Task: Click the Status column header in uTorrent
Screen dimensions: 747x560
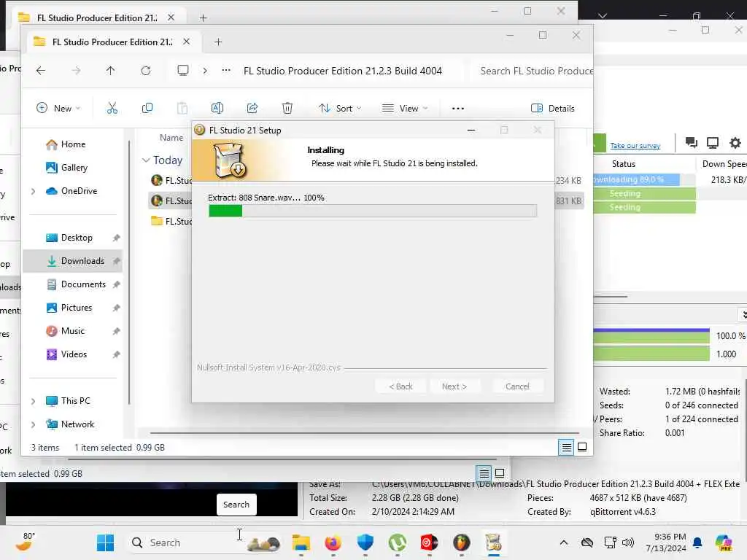Action: (x=624, y=164)
